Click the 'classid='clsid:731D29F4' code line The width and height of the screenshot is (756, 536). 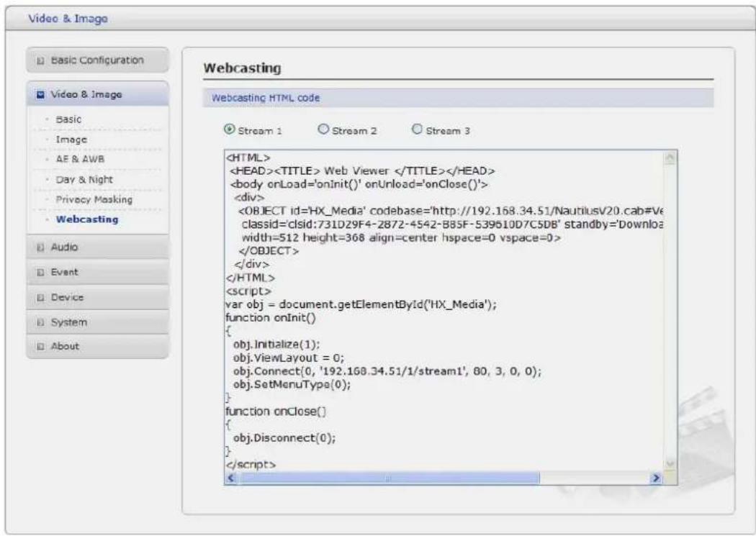(452, 224)
